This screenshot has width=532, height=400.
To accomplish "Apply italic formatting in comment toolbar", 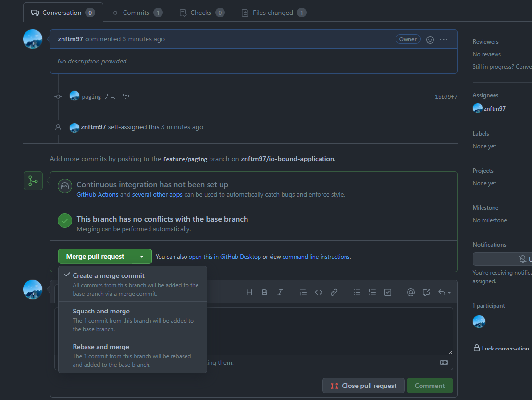I will pos(280,292).
